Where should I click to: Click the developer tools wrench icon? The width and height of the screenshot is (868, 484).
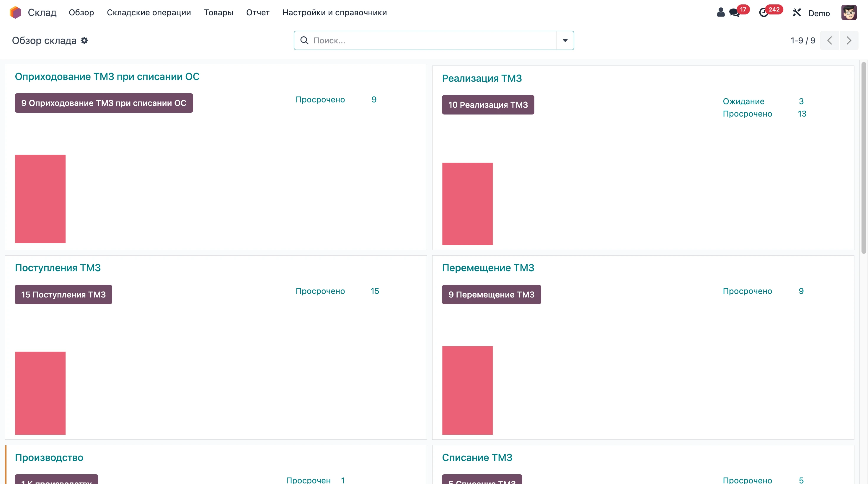pos(797,13)
